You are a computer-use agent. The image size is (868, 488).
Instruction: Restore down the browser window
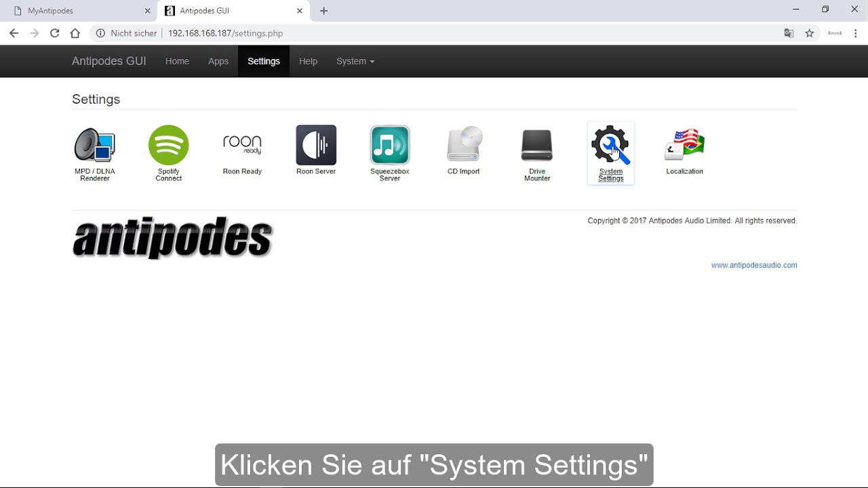[825, 9]
